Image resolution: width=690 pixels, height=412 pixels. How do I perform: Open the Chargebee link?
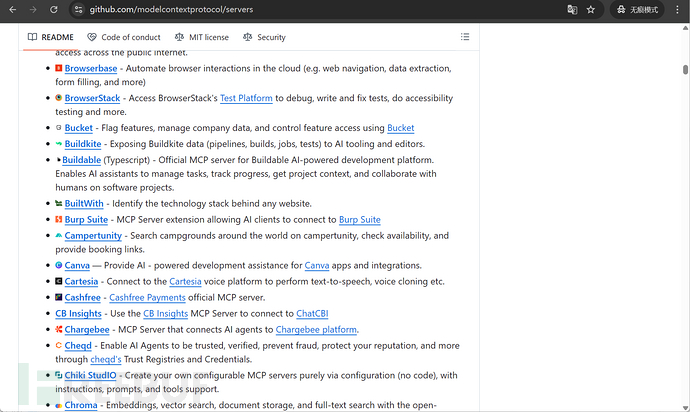[x=87, y=329]
